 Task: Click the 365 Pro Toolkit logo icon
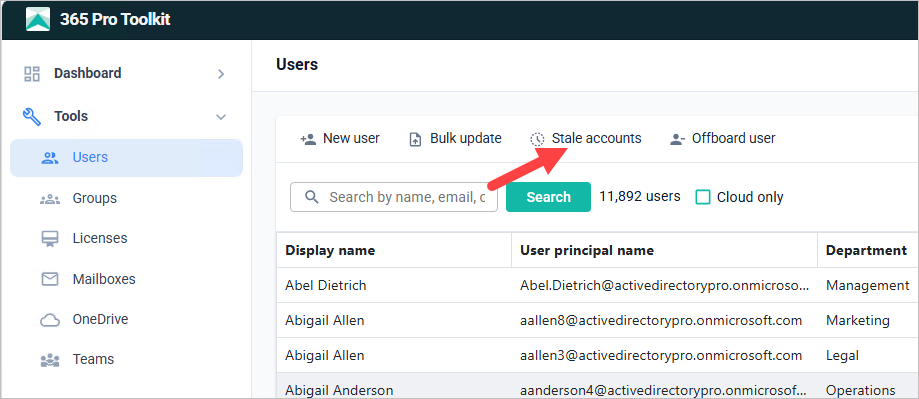[38, 19]
